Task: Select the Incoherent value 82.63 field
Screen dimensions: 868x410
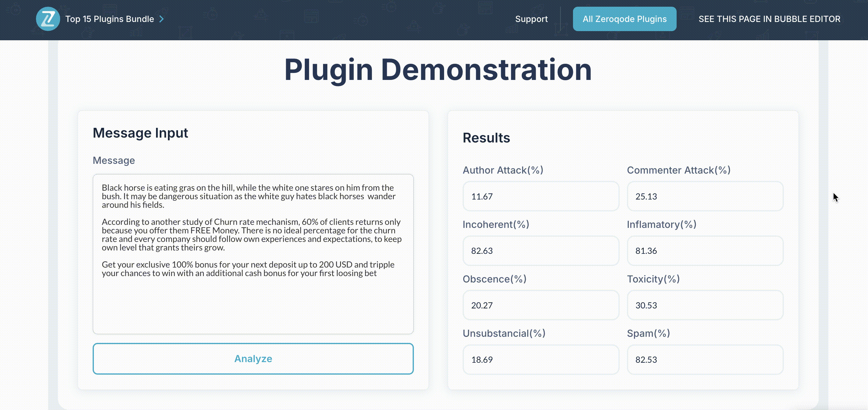Action: (x=540, y=250)
